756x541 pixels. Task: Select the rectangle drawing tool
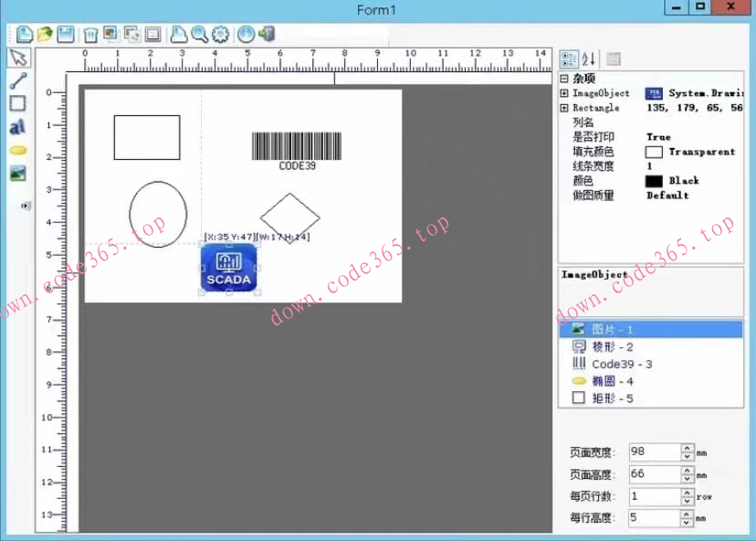tap(18, 103)
